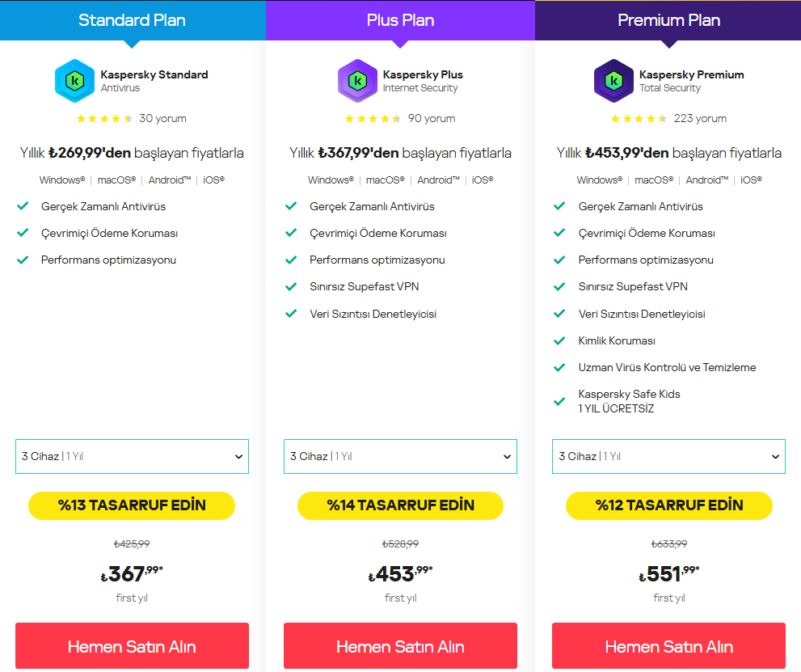Select the Plus Plan header tab
This screenshot has width=801, height=672.
click(401, 20)
